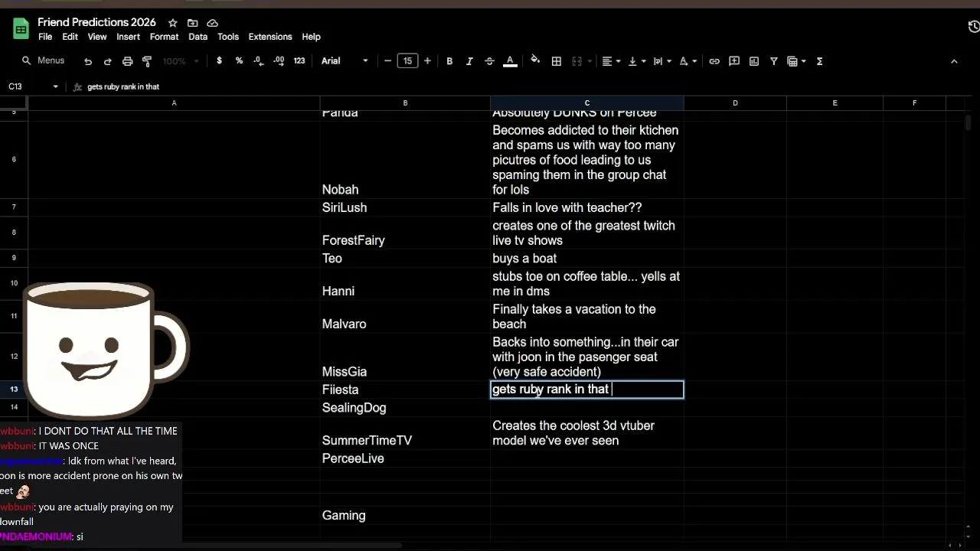Decrease decimal places
This screenshot has height=551, width=980.
click(x=259, y=61)
